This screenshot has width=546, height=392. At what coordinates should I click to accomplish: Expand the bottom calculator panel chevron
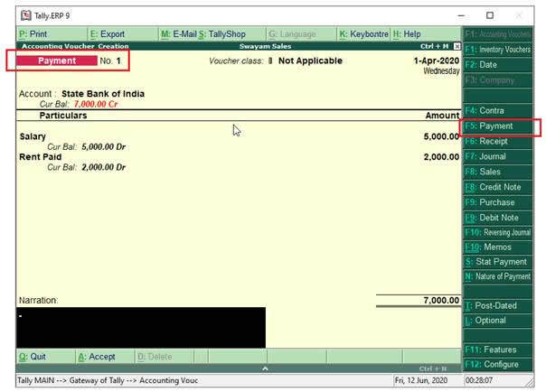[x=265, y=369]
